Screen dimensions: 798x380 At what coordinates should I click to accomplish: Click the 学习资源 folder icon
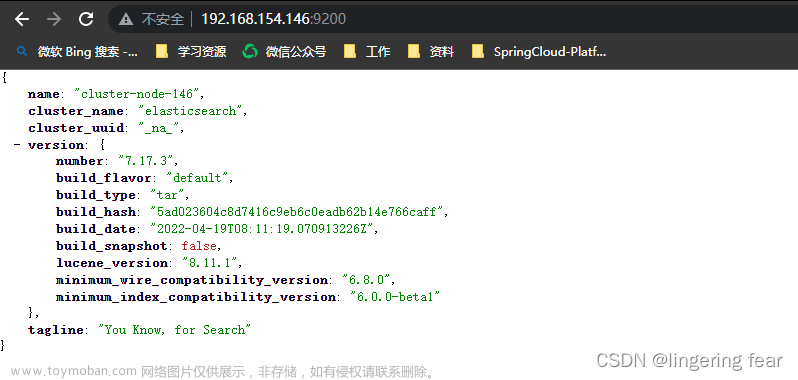(x=162, y=51)
